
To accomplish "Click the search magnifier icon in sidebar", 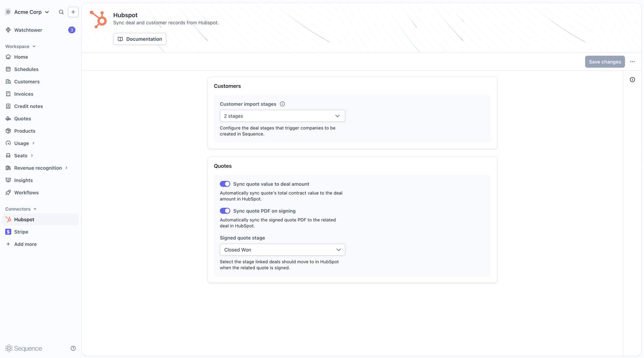I will pyautogui.click(x=61, y=12).
